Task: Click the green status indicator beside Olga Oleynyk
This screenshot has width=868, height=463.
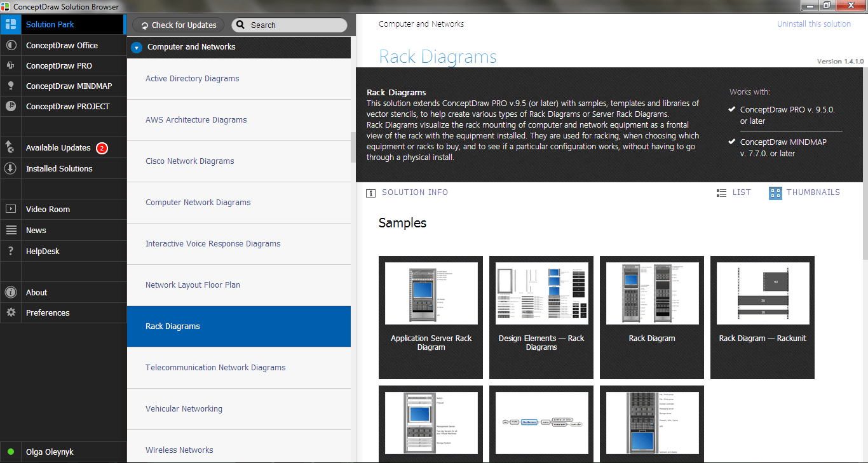Action: coord(10,452)
